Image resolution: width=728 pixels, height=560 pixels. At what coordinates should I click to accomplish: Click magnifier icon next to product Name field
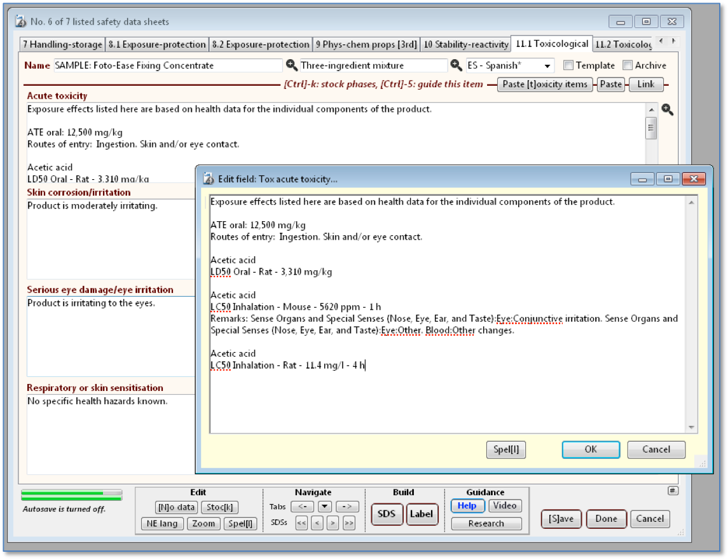click(292, 65)
